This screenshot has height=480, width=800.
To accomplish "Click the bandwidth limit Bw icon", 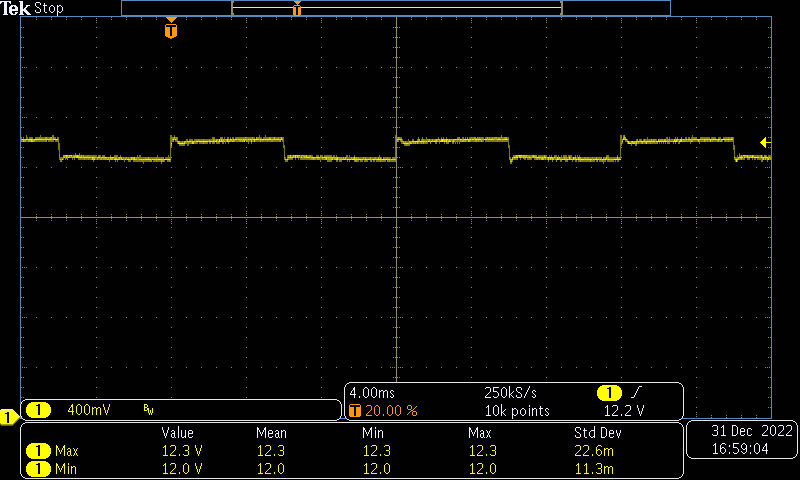I will [x=149, y=410].
